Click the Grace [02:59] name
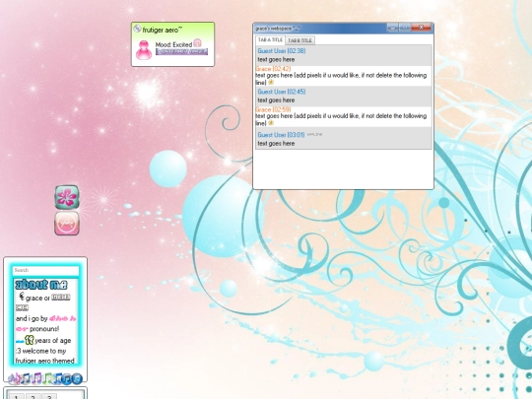532x399 pixels. 273,109
